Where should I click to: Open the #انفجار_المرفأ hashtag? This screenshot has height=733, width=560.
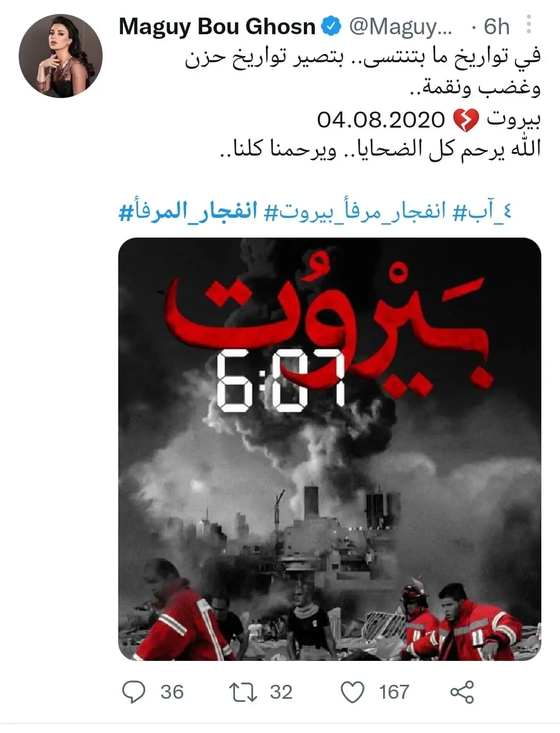point(189,213)
